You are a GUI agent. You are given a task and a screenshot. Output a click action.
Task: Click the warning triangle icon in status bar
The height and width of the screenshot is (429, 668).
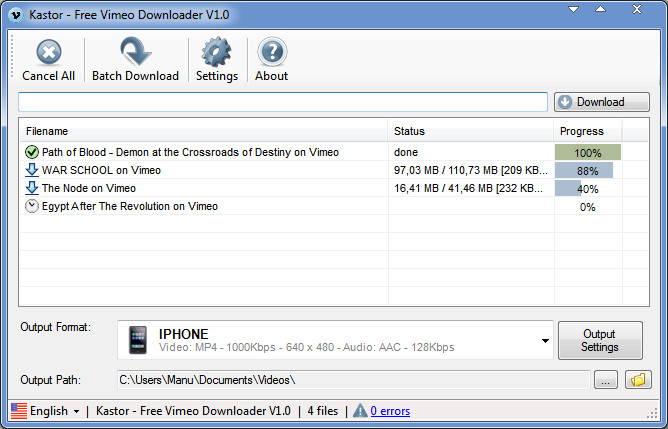(x=360, y=411)
